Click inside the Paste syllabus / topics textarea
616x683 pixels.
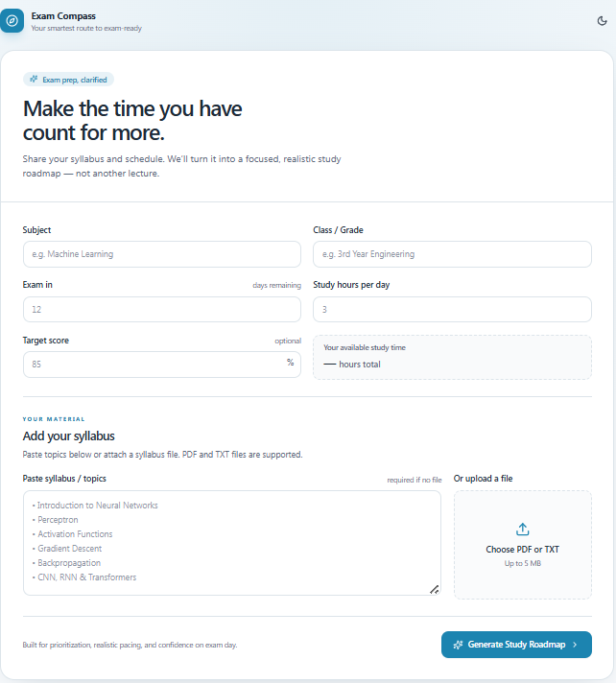click(x=232, y=543)
